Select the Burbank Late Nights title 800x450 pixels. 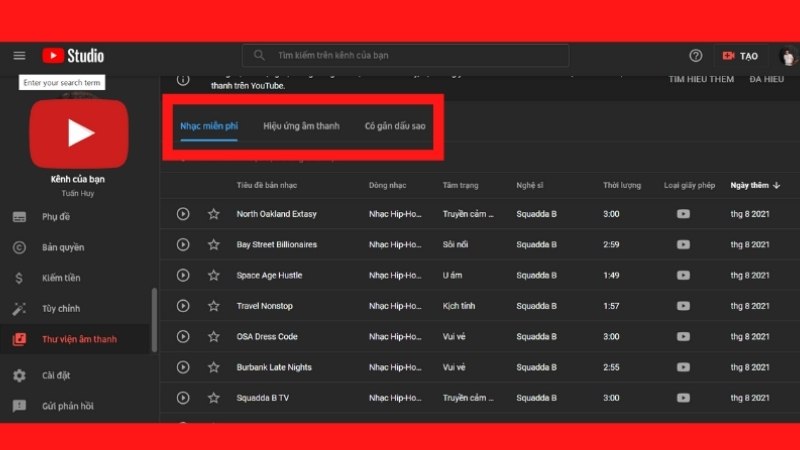(274, 367)
